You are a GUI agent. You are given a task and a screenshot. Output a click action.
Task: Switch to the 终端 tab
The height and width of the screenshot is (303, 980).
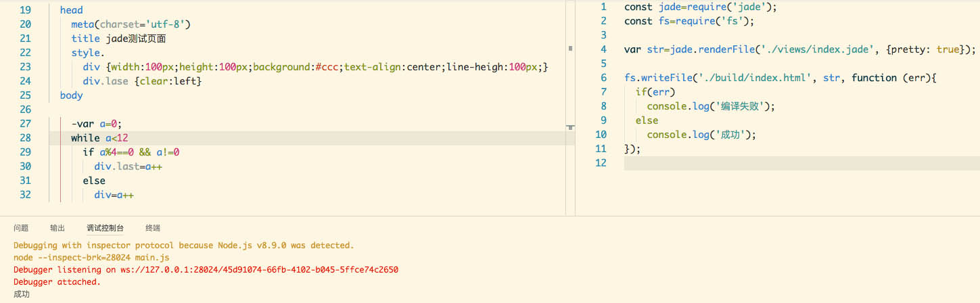coord(153,228)
